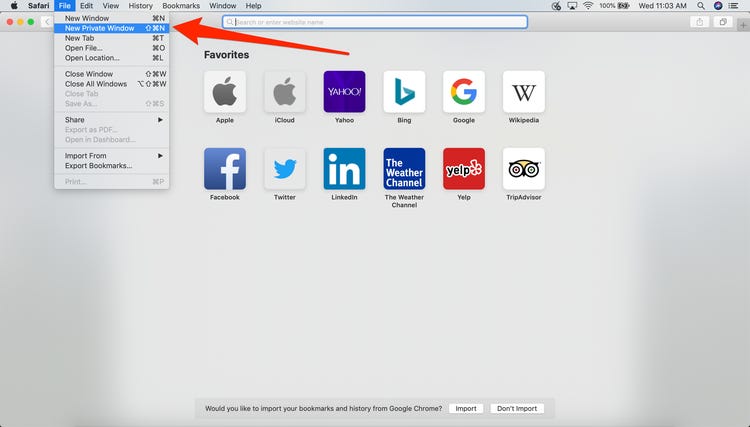The width and height of the screenshot is (750, 427).
Task: Open Spotlight search magnifier in menu bar
Action: click(x=701, y=6)
